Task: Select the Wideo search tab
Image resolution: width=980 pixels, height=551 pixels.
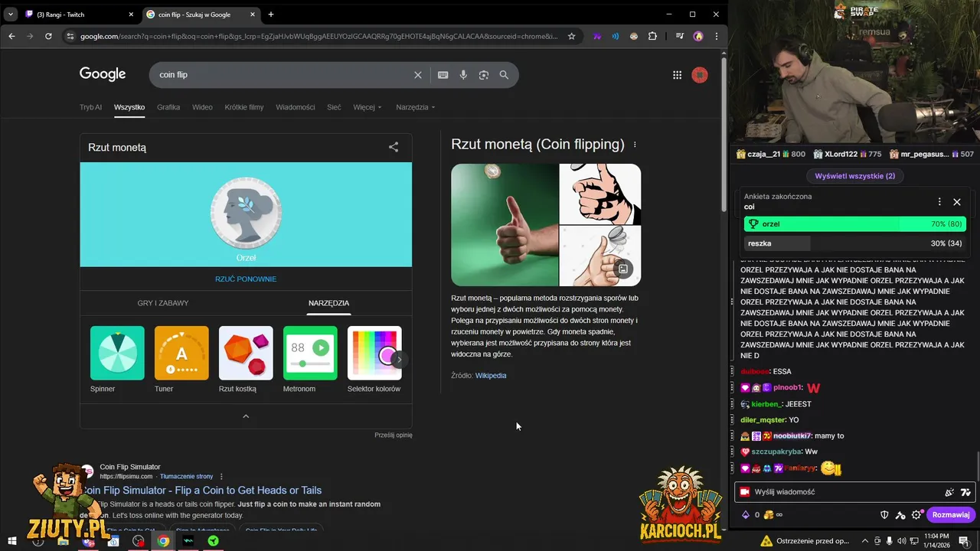Action: [202, 107]
